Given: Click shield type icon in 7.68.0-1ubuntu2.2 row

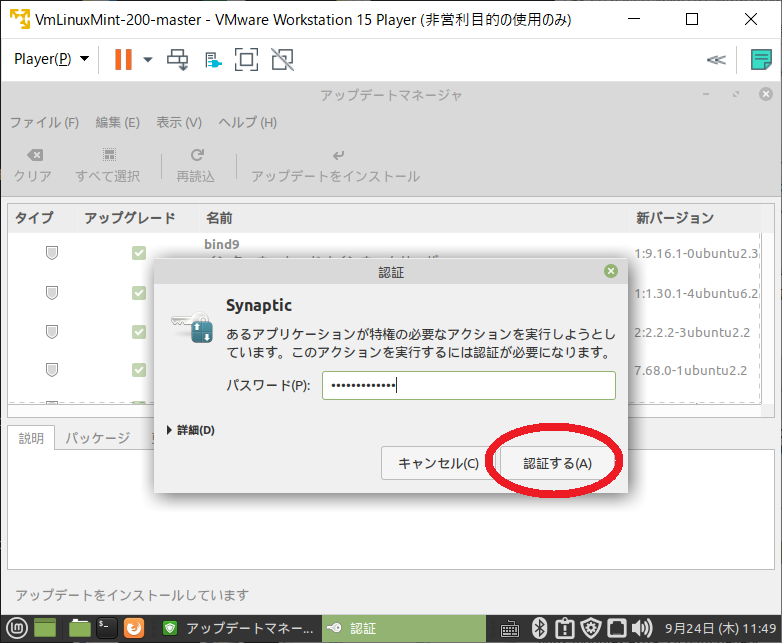Looking at the screenshot, I should (52, 370).
